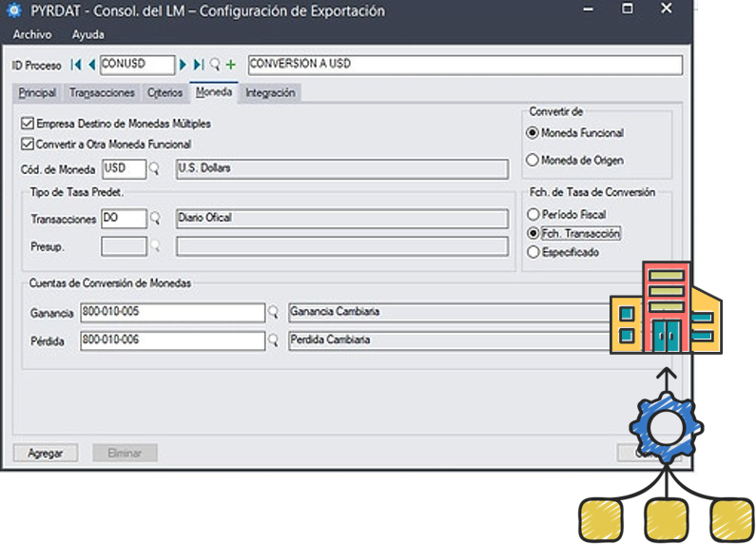Add new process with green plus
Screen dimensions: 756x544
[231, 65]
